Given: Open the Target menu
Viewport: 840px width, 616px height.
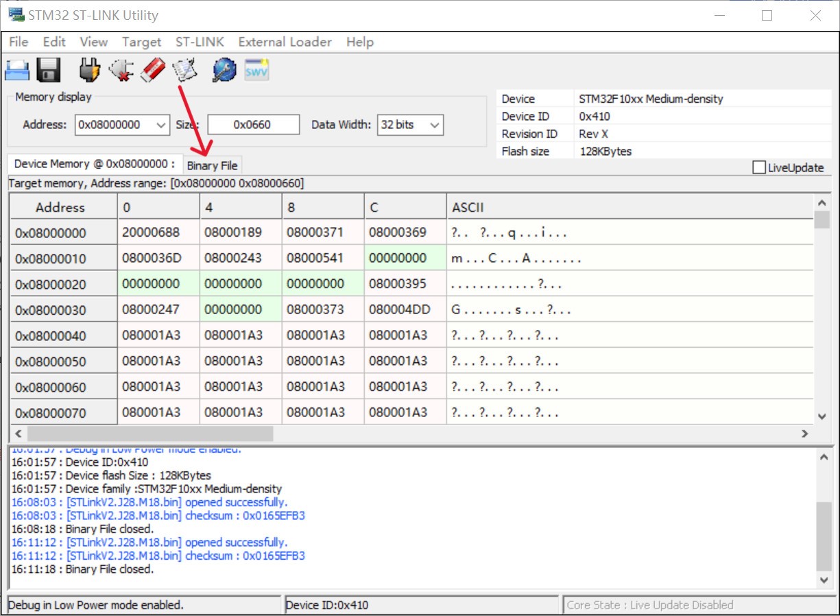Looking at the screenshot, I should (141, 42).
